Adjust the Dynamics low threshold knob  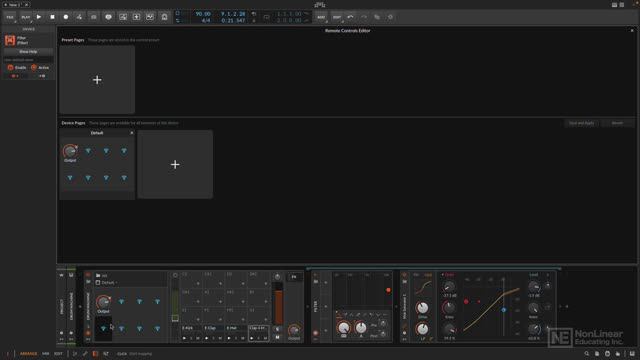coord(449,287)
